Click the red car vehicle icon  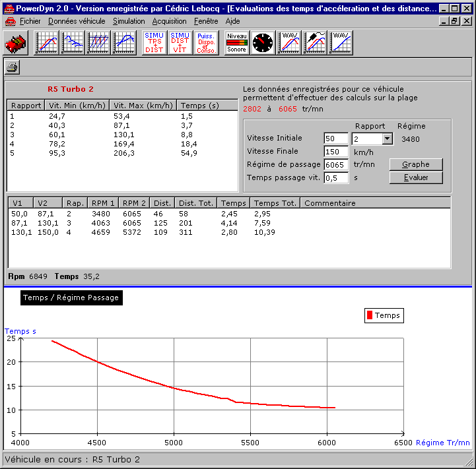[x=16, y=44]
